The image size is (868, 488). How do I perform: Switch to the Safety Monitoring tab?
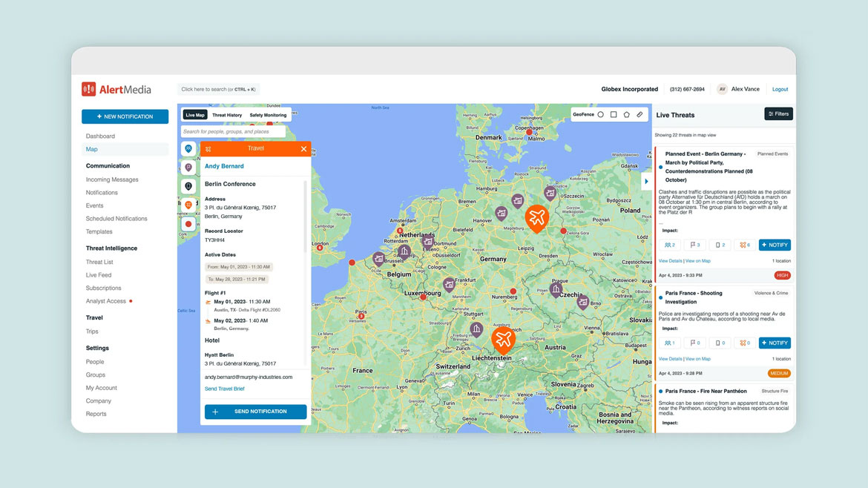click(268, 115)
